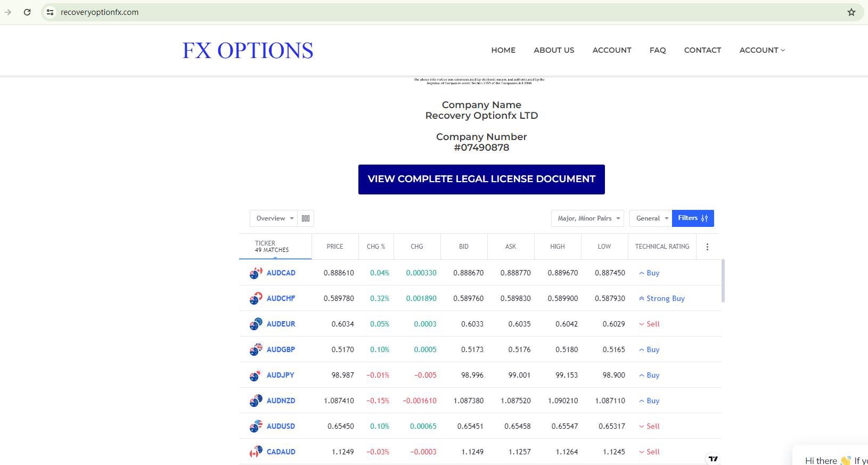Click the browser forward arrow

(x=8, y=12)
